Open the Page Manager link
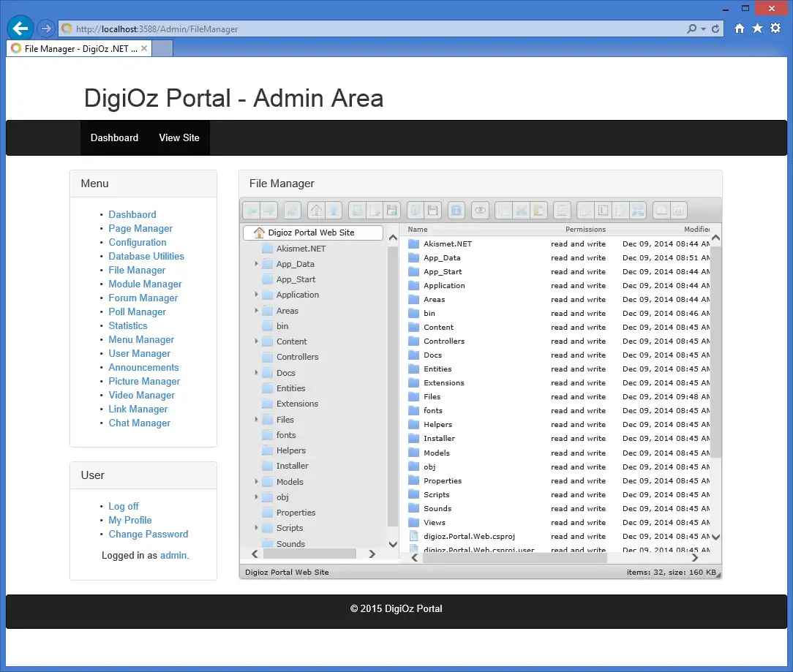793x672 pixels. coord(140,229)
